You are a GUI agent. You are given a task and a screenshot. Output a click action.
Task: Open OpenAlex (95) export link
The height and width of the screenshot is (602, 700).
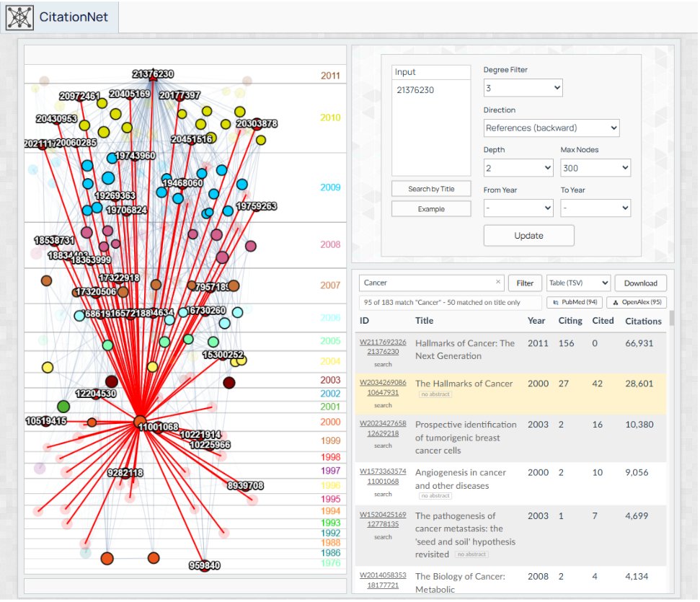click(x=637, y=302)
